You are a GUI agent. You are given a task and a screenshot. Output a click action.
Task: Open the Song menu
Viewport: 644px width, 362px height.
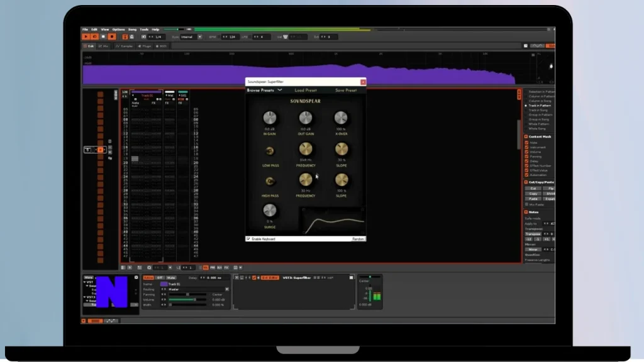click(x=132, y=30)
